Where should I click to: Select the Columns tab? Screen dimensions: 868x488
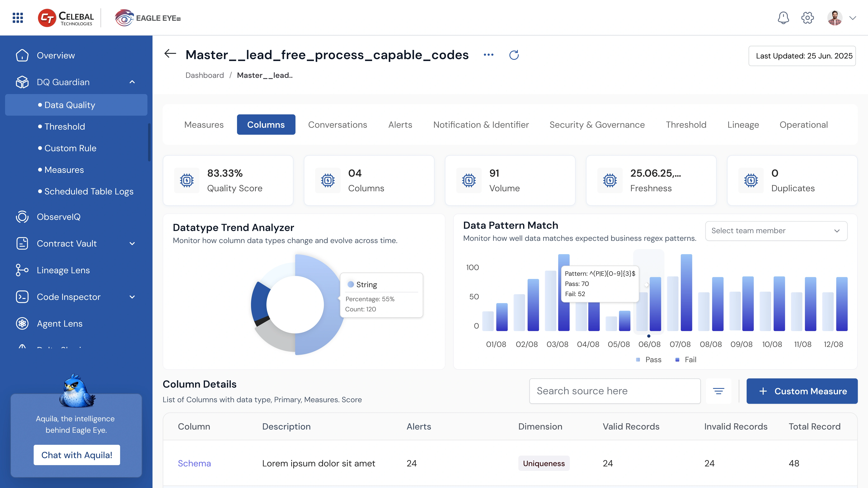266,124
